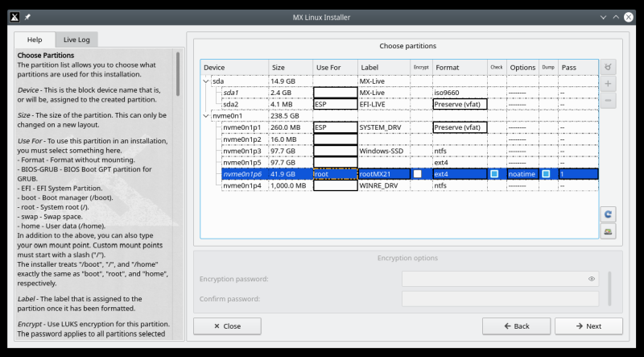This screenshot has height=357, width=644.
Task: Toggle password visibility eye icon
Action: tap(592, 279)
